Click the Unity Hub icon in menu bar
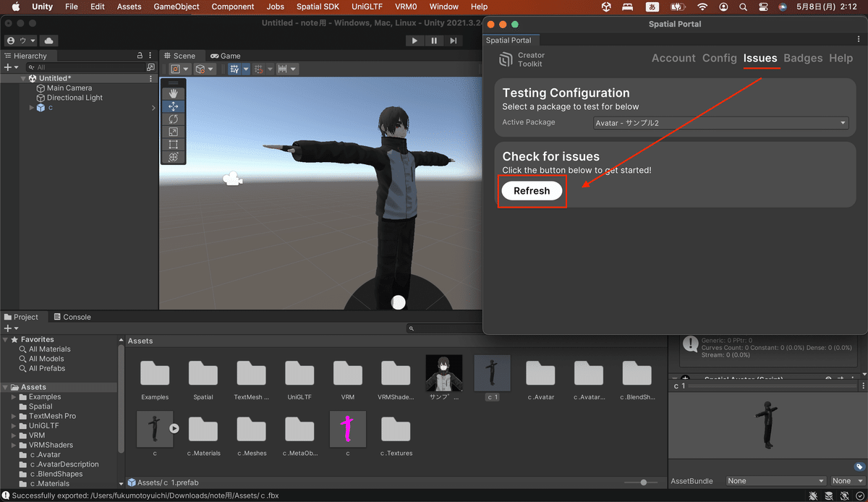 tap(607, 7)
